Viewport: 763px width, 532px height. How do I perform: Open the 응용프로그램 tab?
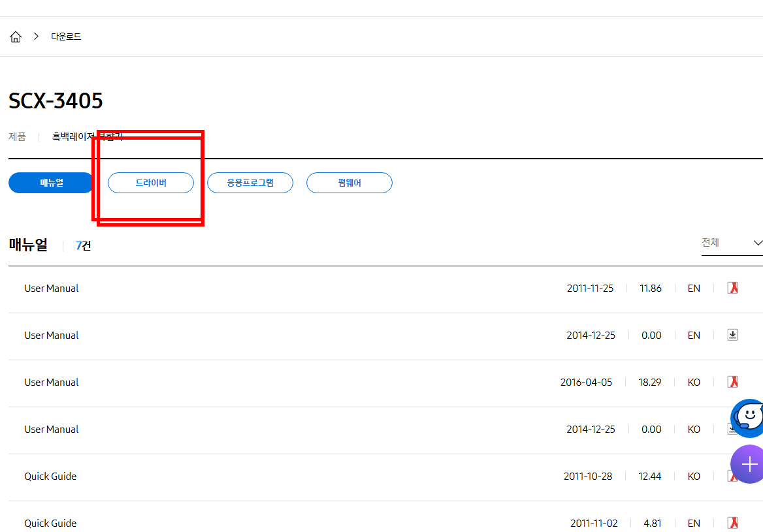point(250,183)
